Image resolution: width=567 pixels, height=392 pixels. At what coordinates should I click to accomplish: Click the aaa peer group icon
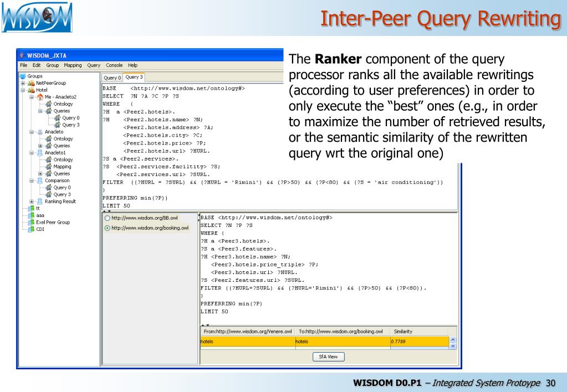point(32,215)
